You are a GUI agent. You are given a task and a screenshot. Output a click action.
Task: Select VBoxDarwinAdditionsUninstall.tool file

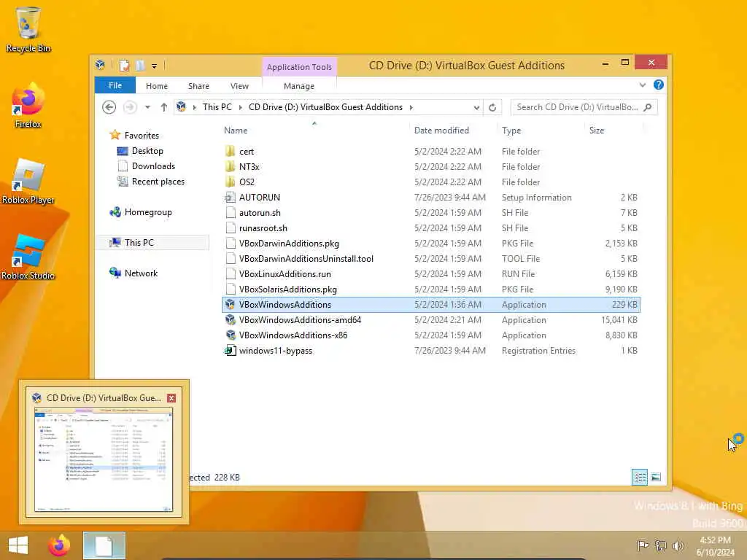coord(430,259)
